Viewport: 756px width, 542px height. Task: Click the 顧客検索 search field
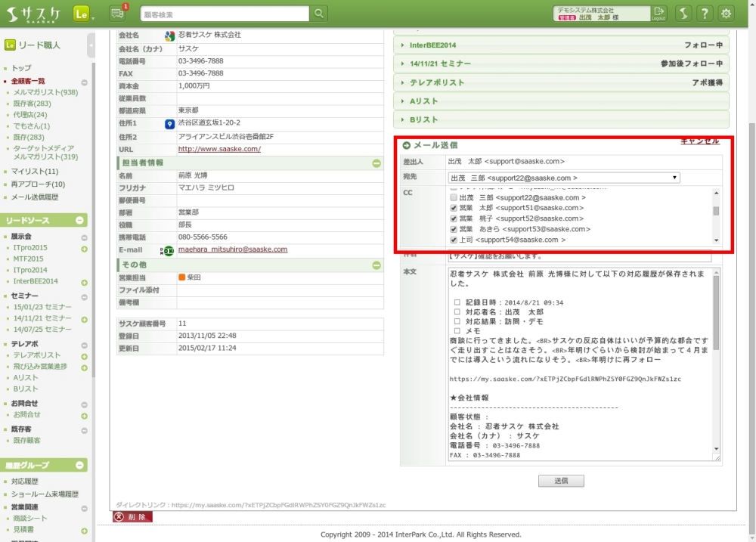tap(225, 14)
